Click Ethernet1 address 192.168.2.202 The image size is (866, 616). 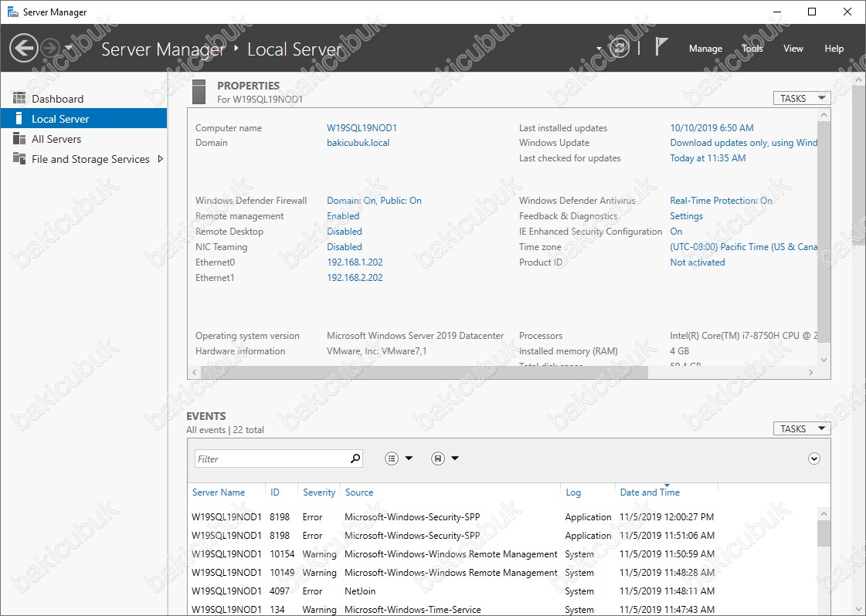click(355, 278)
